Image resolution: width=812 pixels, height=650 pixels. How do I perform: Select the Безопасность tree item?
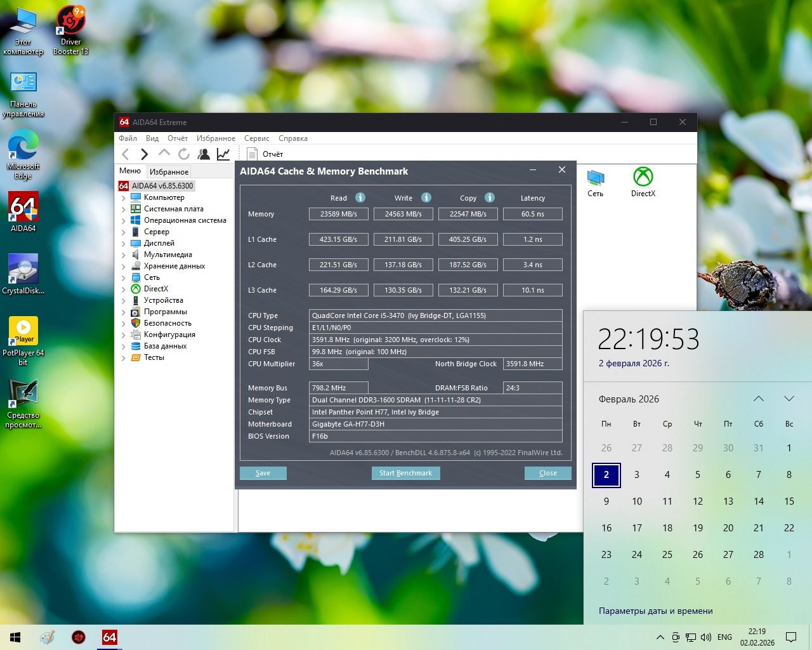167,323
